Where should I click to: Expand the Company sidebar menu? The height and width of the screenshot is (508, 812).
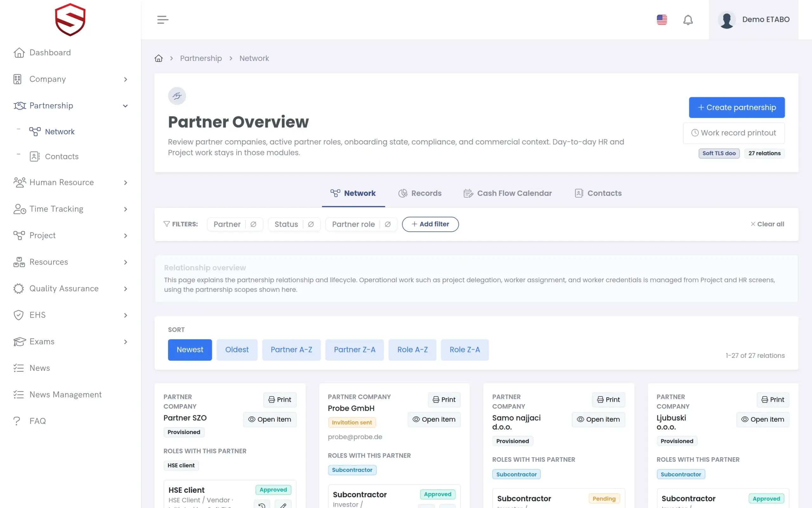70,79
